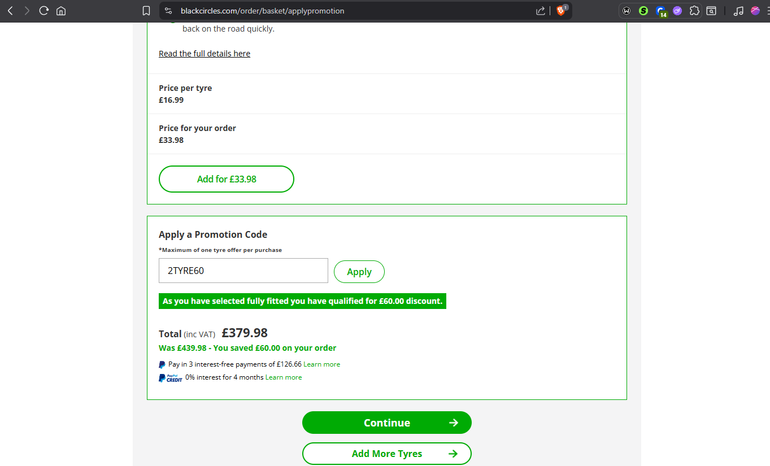Screen dimensions: 770x466
Task: Open the sidebar panel toggle icon
Action: (711, 11)
